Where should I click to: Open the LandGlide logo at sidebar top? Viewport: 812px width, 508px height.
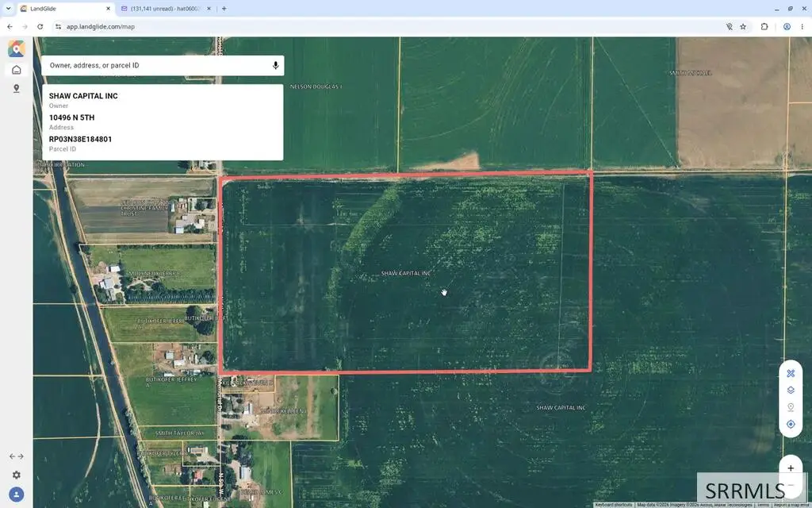click(16, 48)
